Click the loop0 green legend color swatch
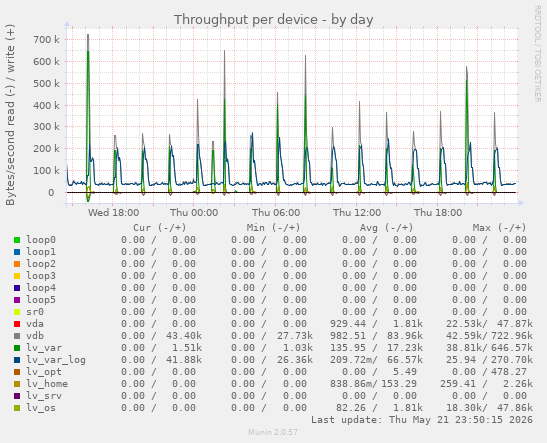Viewport: 547px width, 443px height. coord(17,240)
